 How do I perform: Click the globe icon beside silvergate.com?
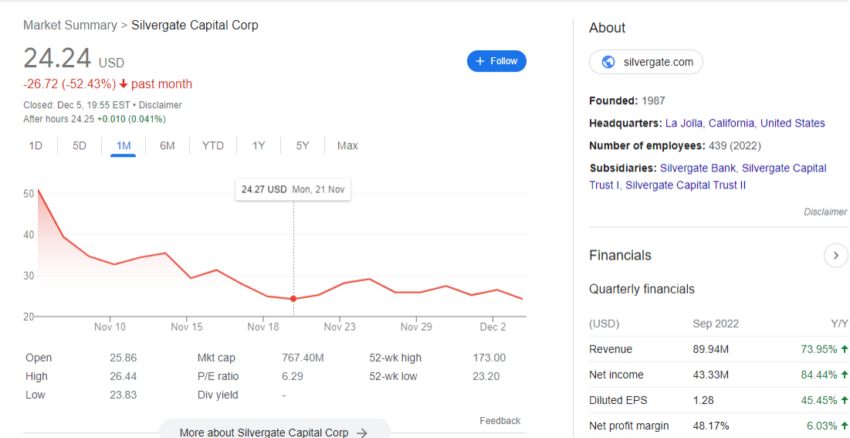tap(608, 62)
